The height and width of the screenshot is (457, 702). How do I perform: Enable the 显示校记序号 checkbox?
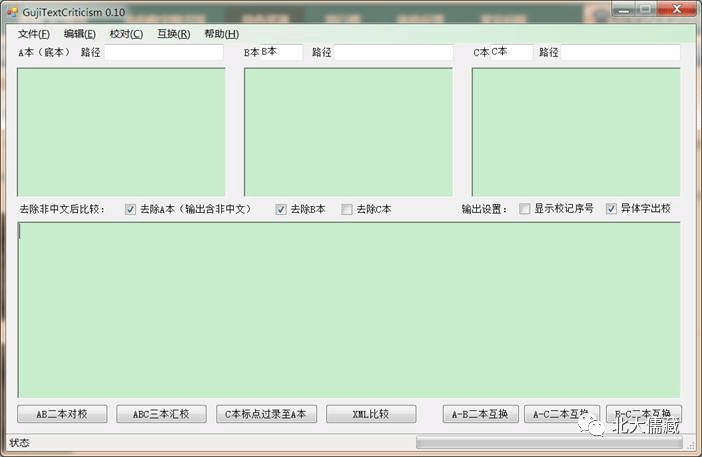click(x=525, y=210)
